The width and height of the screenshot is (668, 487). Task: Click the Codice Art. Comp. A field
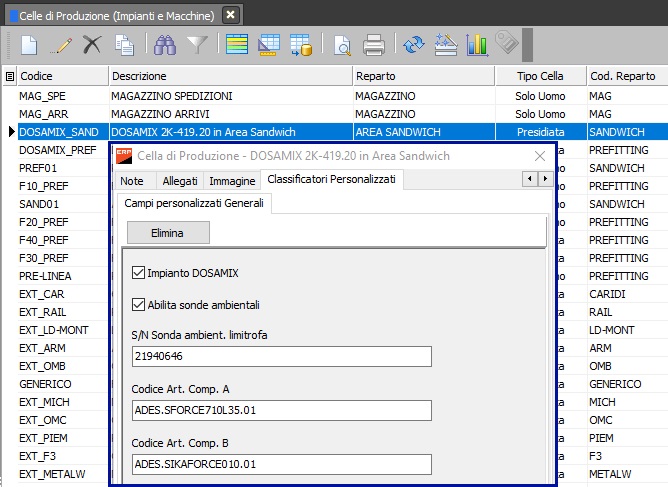[x=281, y=410]
